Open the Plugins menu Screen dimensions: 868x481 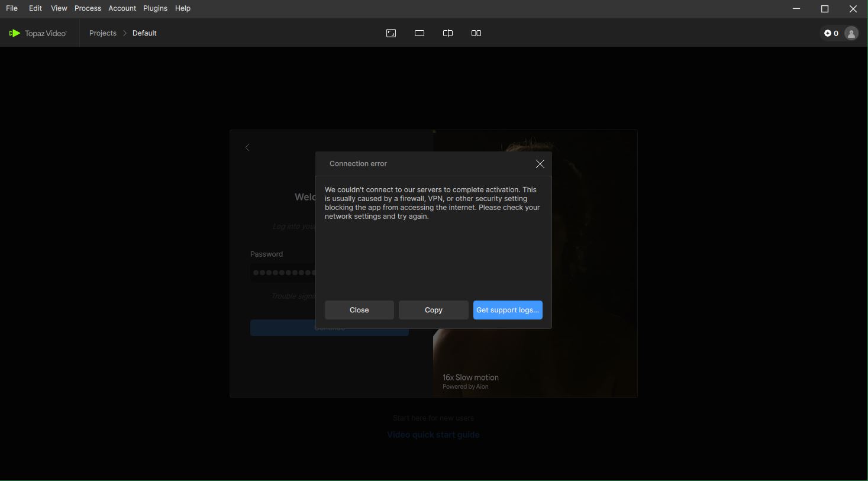pyautogui.click(x=155, y=8)
